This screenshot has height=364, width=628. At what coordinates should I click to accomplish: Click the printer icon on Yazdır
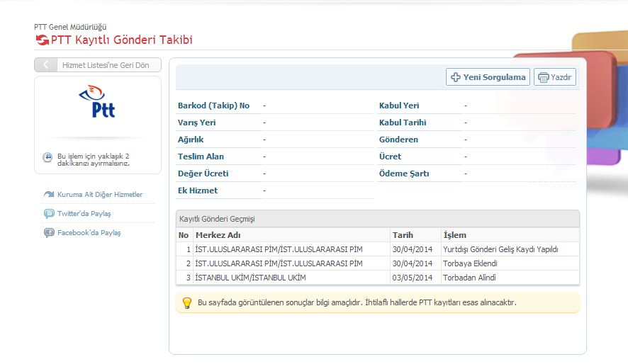543,77
